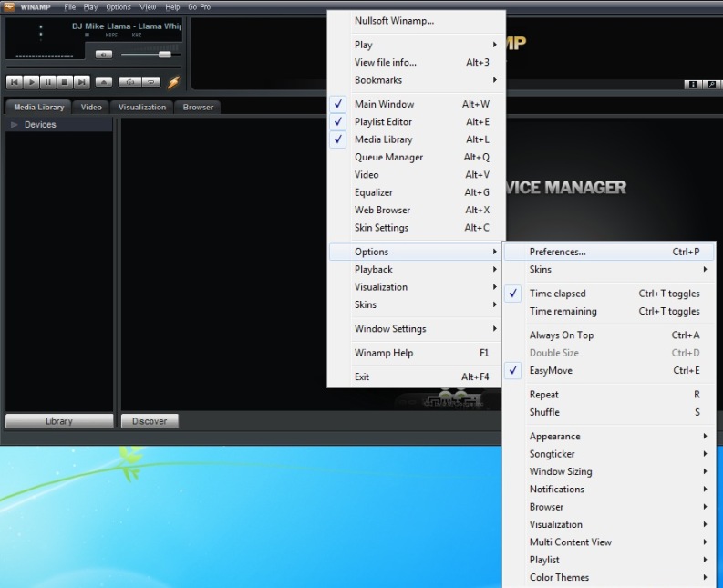Screen dimensions: 723x588
Task: Adjust the volume slider handle
Action: (x=165, y=55)
